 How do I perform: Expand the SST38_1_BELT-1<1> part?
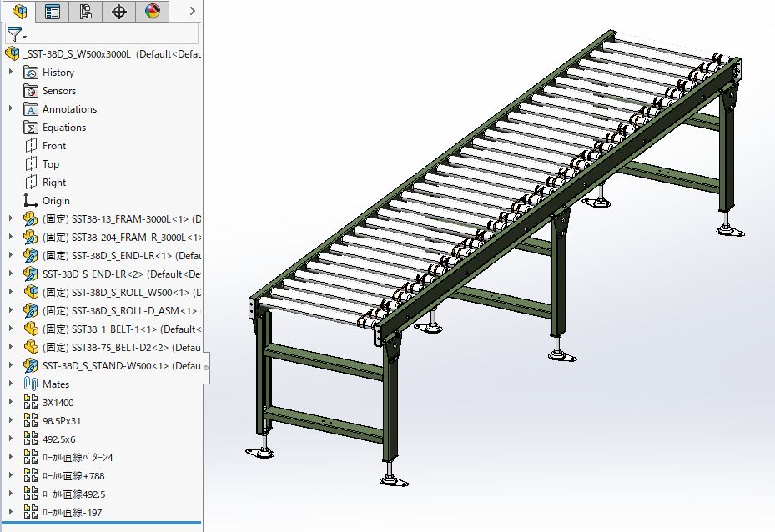[10, 328]
